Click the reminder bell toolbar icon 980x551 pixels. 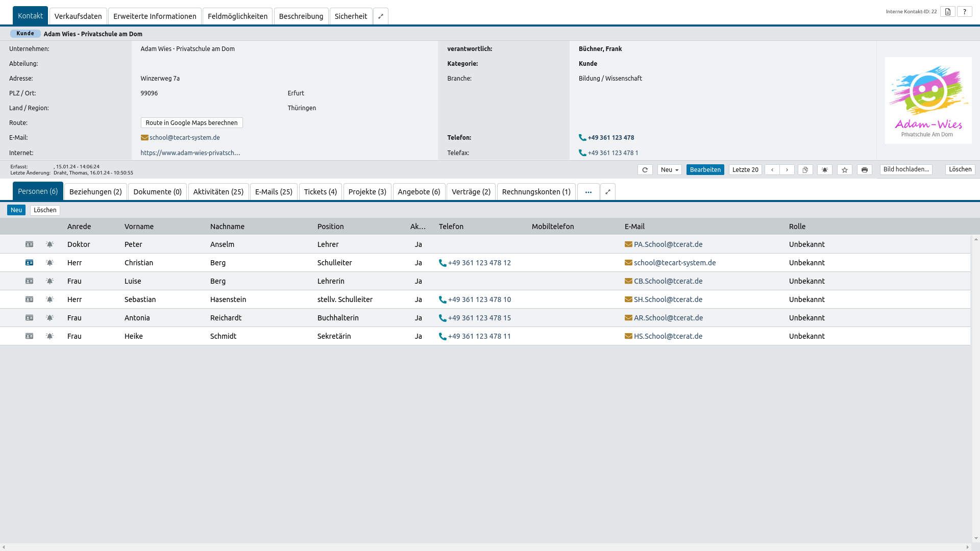[824, 170]
